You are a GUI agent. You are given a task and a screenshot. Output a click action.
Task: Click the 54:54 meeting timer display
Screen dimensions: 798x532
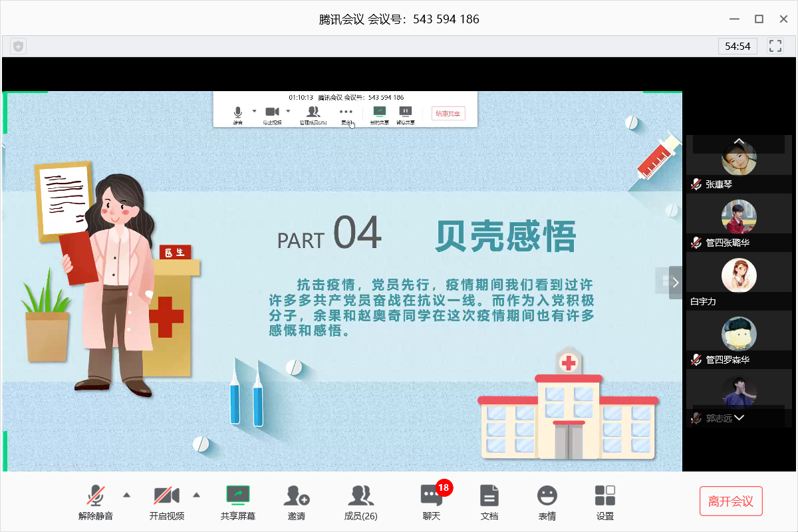[737, 46]
